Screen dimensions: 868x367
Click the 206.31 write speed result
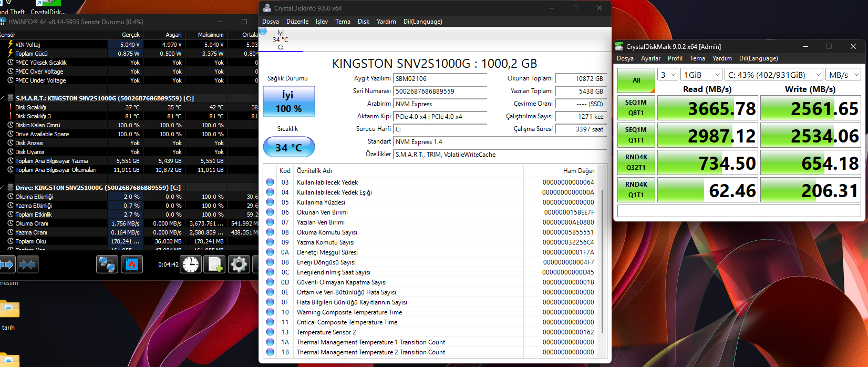810,190
